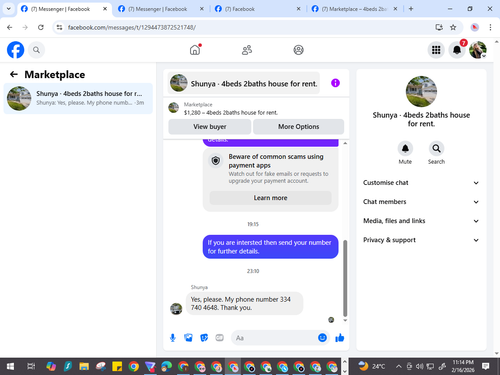Open the Windows notification center icon
500x375 pixels.
(x=486, y=366)
